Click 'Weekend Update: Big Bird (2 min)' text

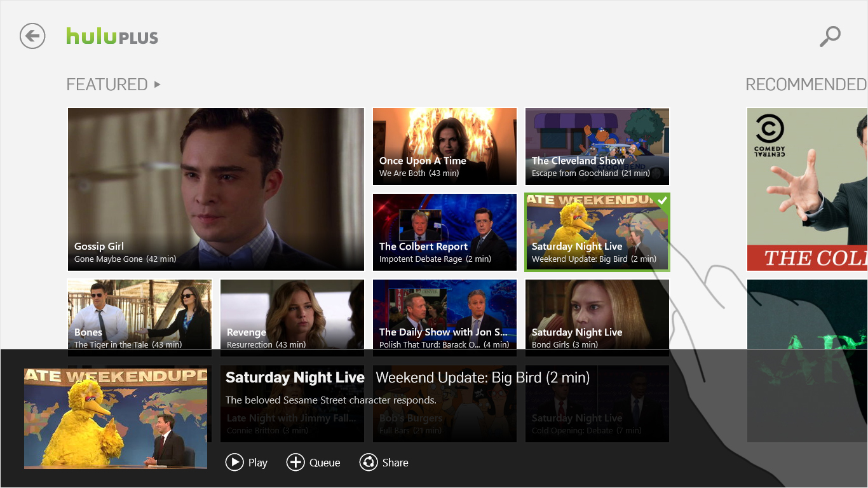(483, 377)
